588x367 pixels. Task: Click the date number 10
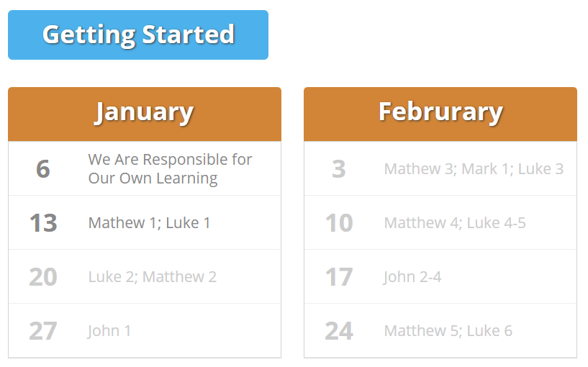pos(339,222)
